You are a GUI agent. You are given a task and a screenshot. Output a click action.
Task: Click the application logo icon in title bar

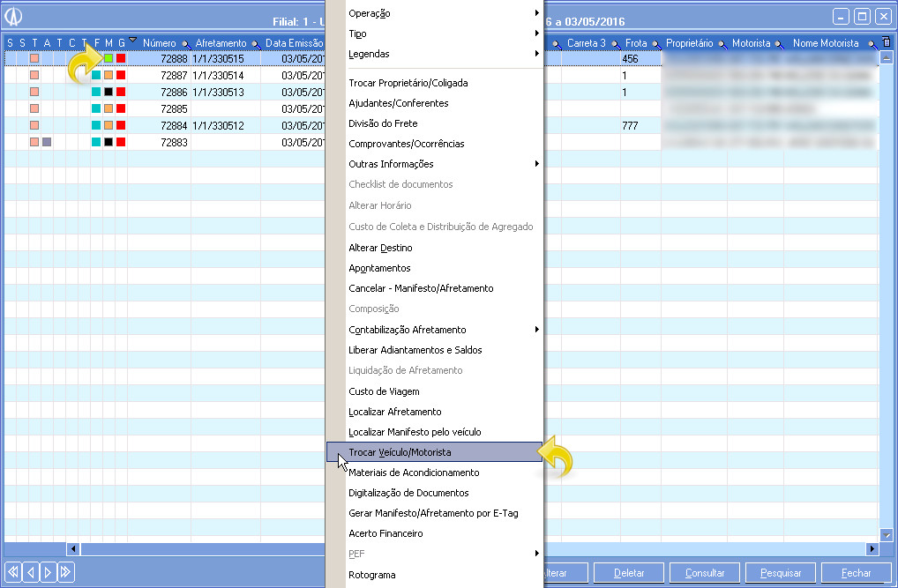tap(13, 16)
